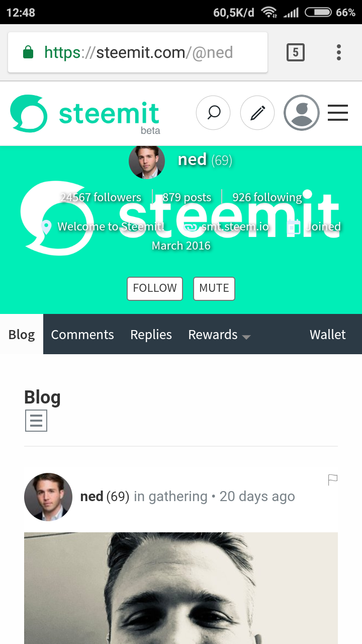Open the hamburger menu icon

click(338, 113)
